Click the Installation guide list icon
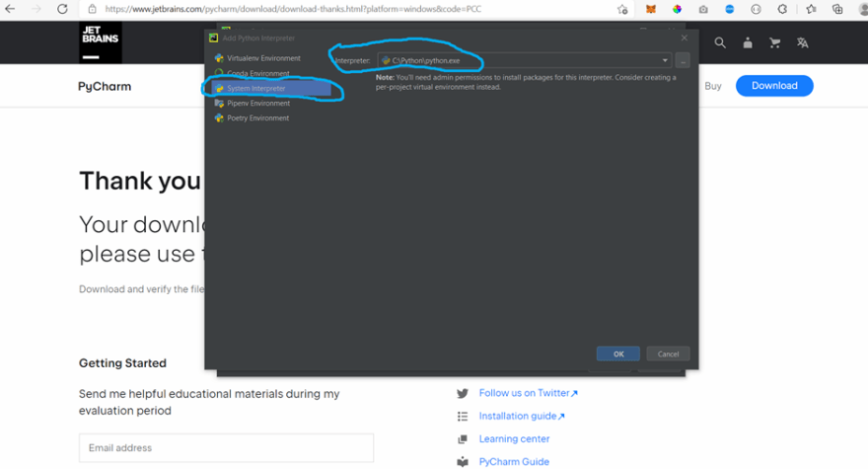The image size is (868, 469). 463,417
